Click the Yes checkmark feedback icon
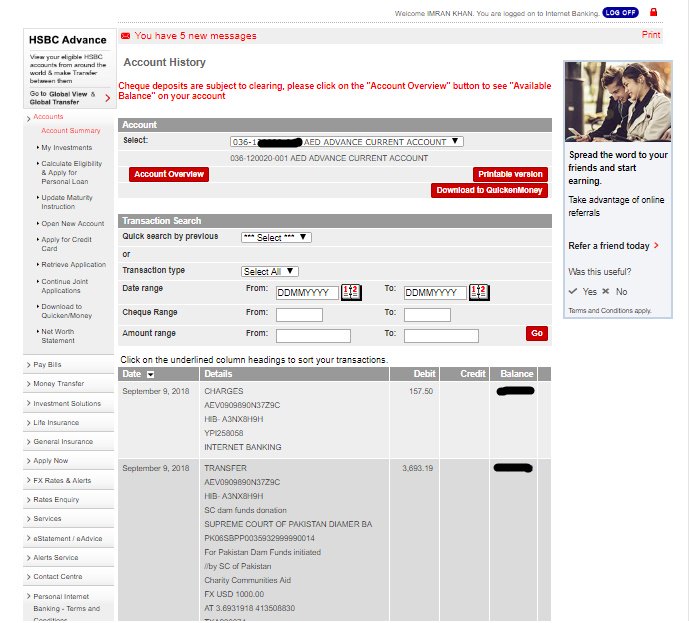The image size is (689, 623). point(573,291)
